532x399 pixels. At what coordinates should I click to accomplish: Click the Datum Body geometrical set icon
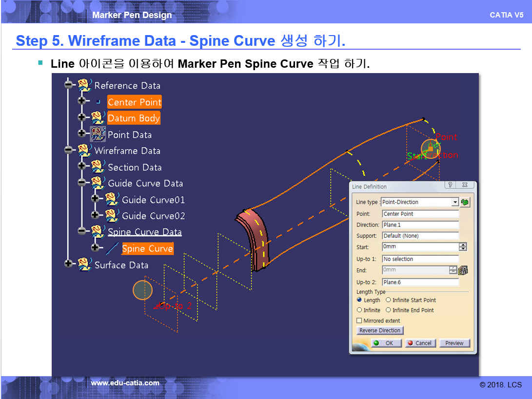point(98,118)
